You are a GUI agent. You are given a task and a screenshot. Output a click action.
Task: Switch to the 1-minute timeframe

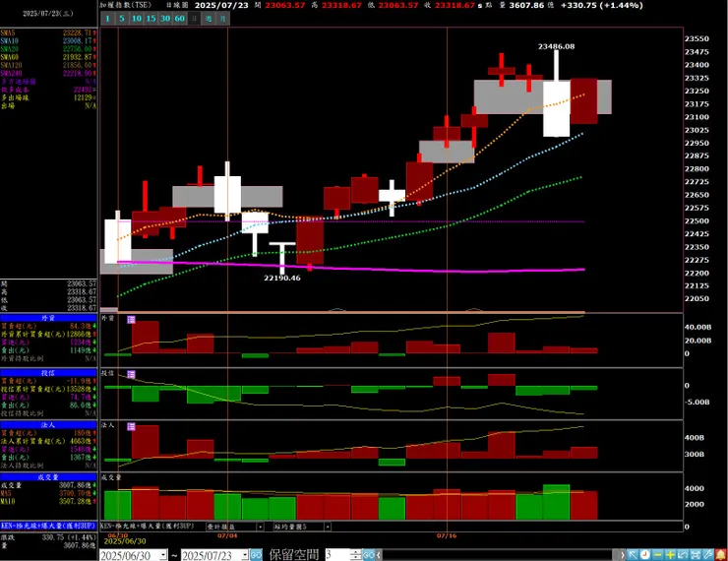pyautogui.click(x=107, y=19)
